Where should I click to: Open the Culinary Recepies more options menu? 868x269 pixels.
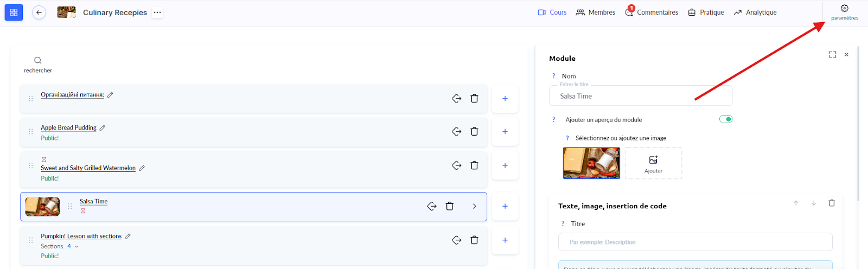tap(157, 12)
